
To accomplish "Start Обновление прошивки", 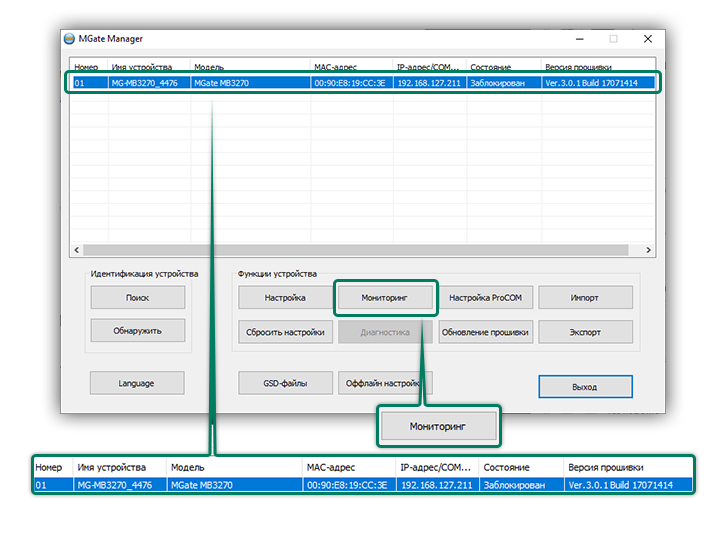I will point(485,332).
